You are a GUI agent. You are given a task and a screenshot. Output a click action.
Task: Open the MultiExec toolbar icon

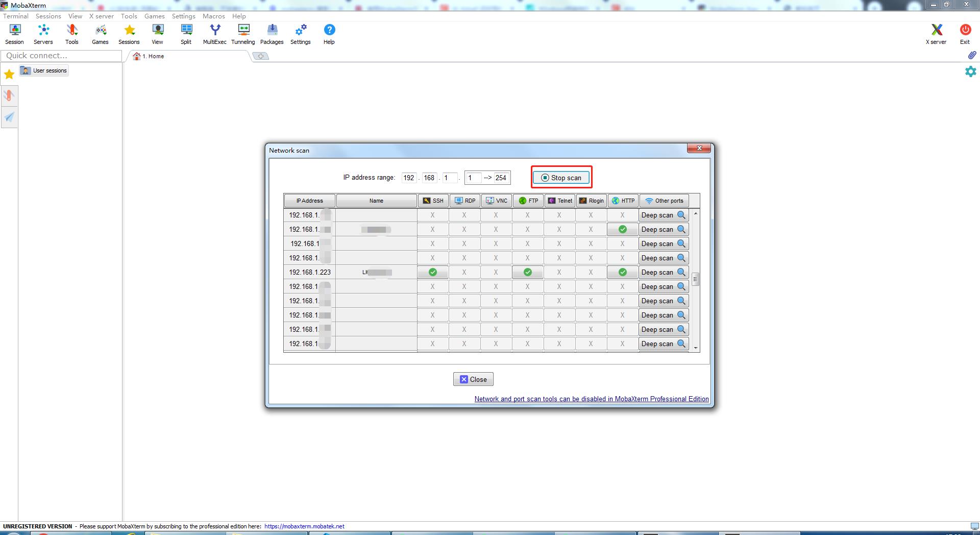click(x=215, y=34)
